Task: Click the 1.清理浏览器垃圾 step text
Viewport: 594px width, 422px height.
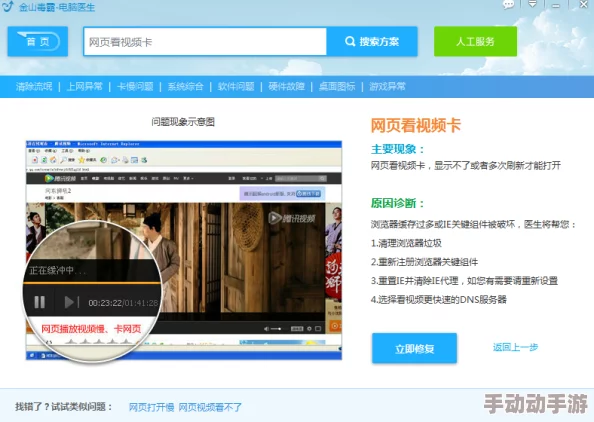Action: 406,243
